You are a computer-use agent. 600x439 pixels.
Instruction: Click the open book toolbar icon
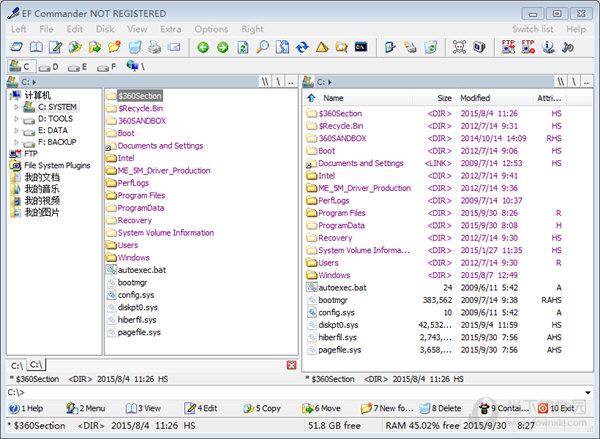[x=36, y=47]
